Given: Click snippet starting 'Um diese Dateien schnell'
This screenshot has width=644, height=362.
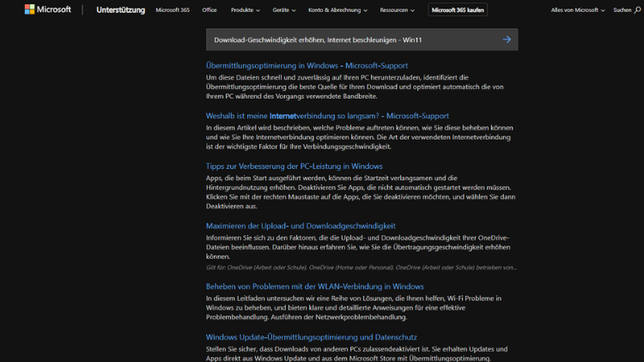Looking at the screenshot, I should coord(355,87).
